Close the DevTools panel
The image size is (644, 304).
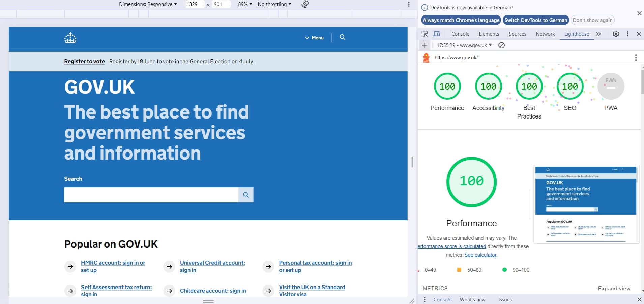coord(639,34)
